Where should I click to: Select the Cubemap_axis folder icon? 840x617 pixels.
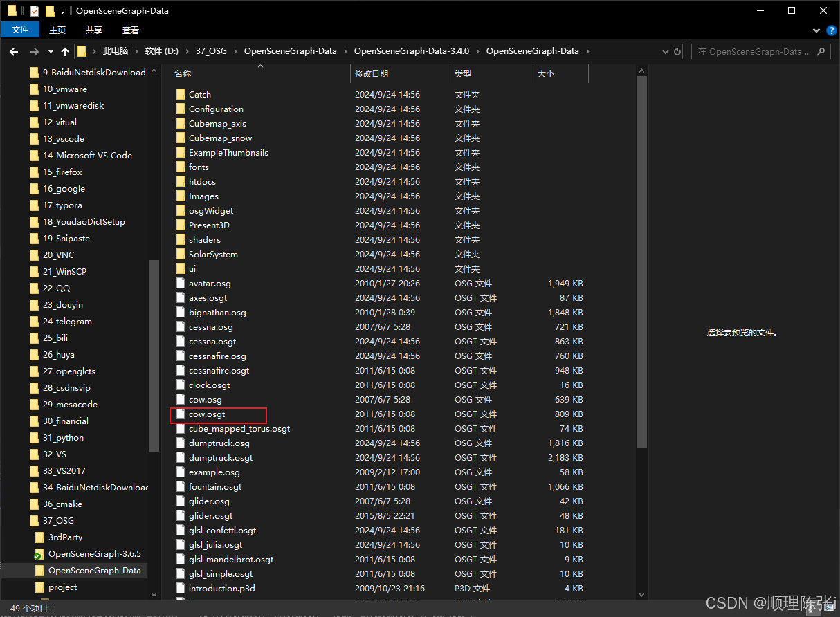181,123
